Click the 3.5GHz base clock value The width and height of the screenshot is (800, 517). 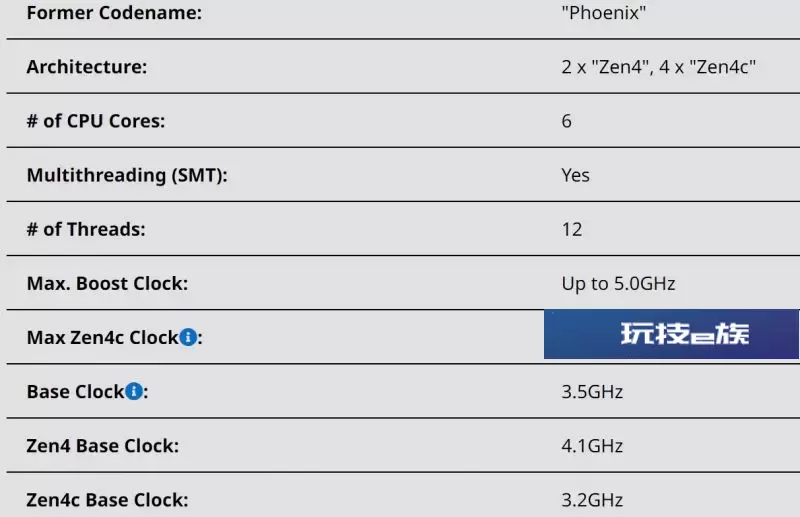tap(592, 391)
